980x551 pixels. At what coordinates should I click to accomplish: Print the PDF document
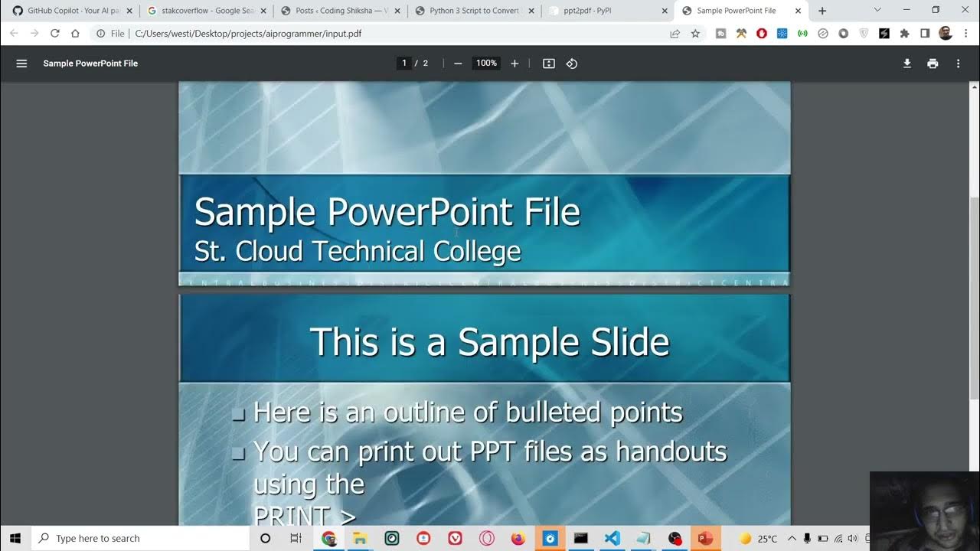(x=933, y=64)
